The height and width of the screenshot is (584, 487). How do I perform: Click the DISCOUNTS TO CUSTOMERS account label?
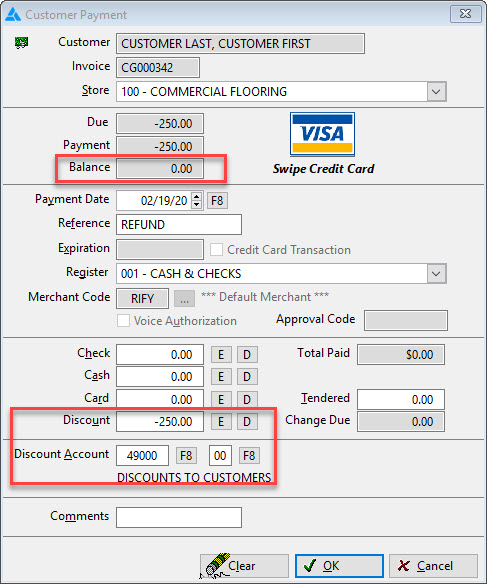point(194,477)
